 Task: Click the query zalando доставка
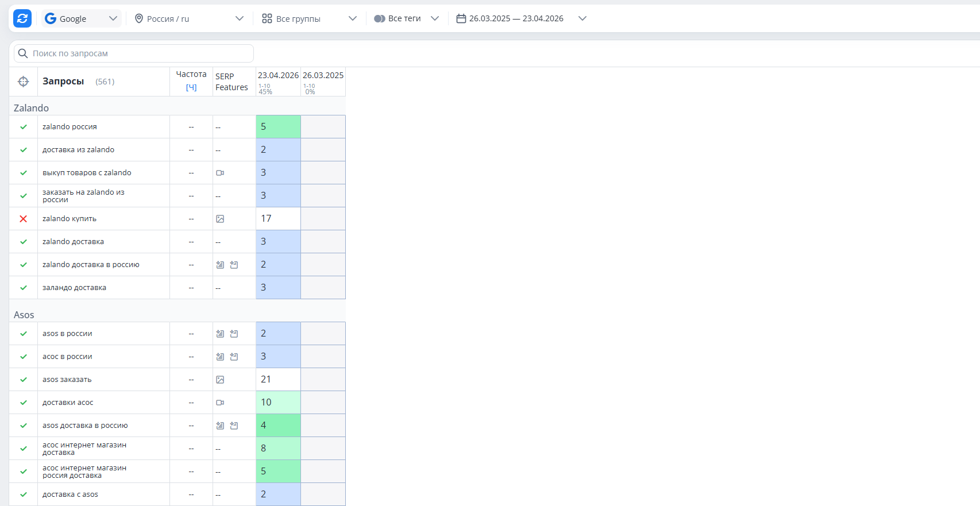(x=73, y=242)
